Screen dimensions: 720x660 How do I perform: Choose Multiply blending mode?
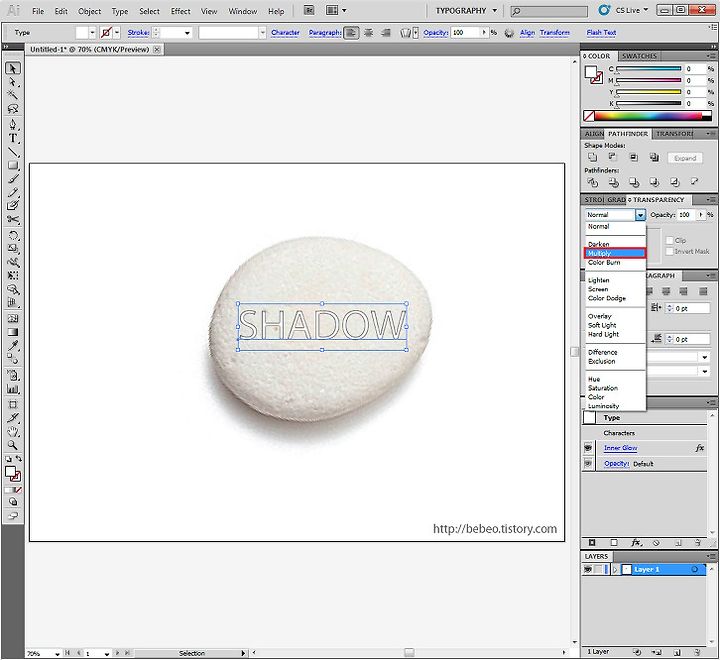point(615,253)
